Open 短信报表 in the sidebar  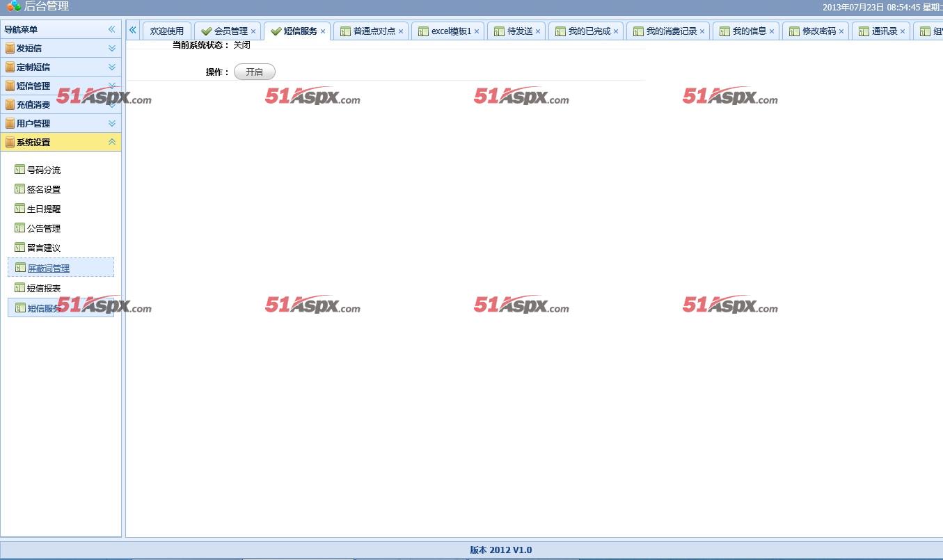coord(44,288)
